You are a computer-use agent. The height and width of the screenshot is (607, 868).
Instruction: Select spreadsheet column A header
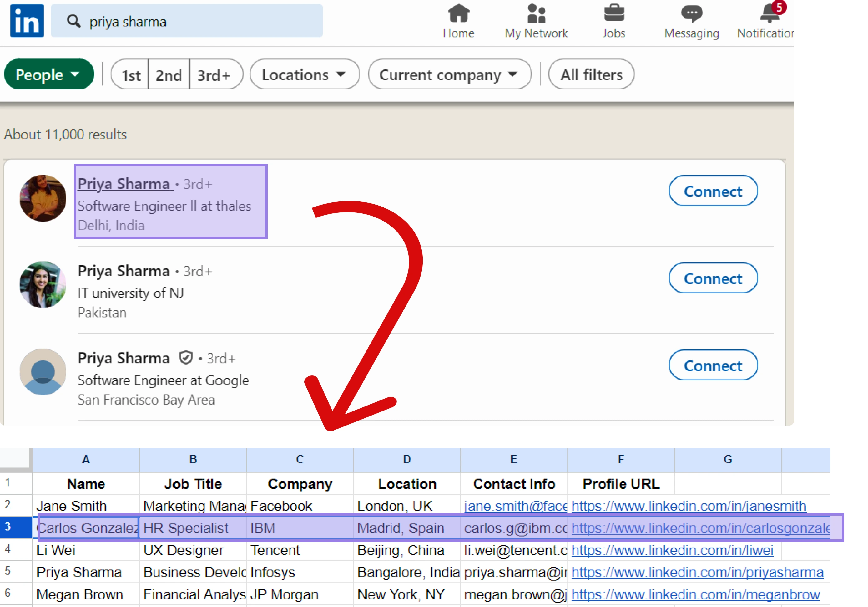point(86,460)
